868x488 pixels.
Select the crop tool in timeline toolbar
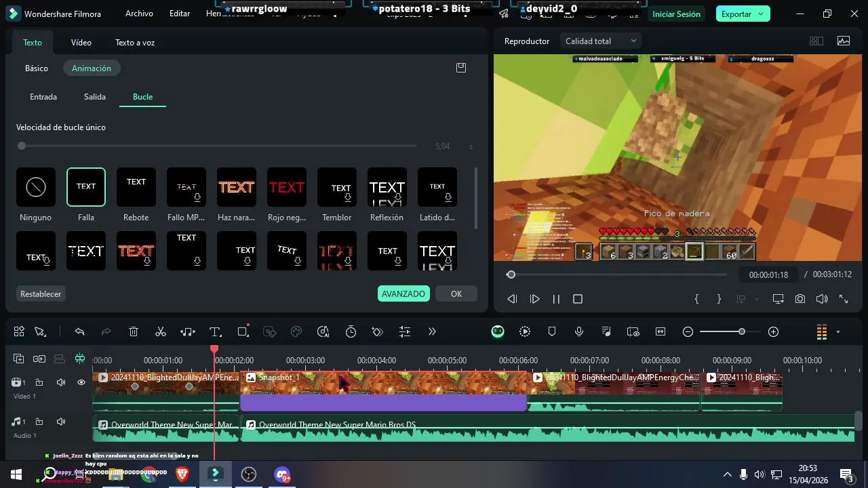(x=243, y=331)
